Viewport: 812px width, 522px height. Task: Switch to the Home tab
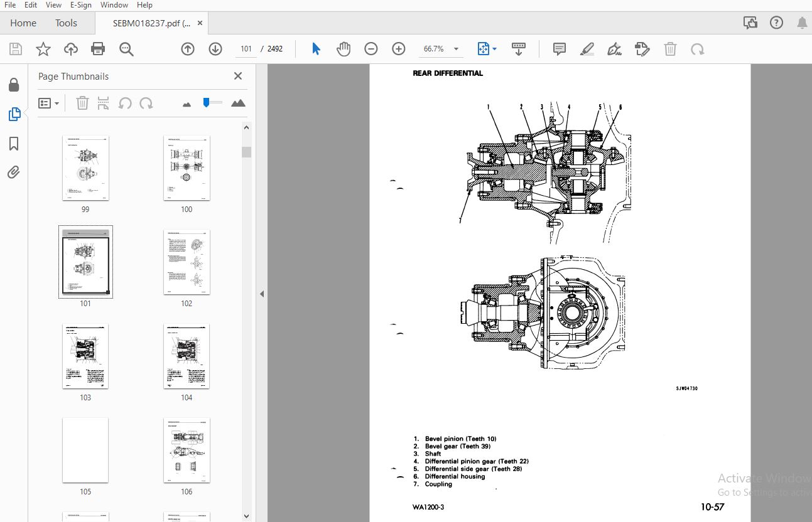pyautogui.click(x=23, y=23)
